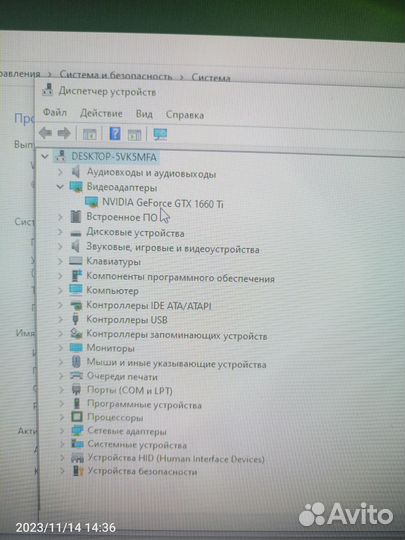Click the Back arrow toolbar icon

(45, 133)
